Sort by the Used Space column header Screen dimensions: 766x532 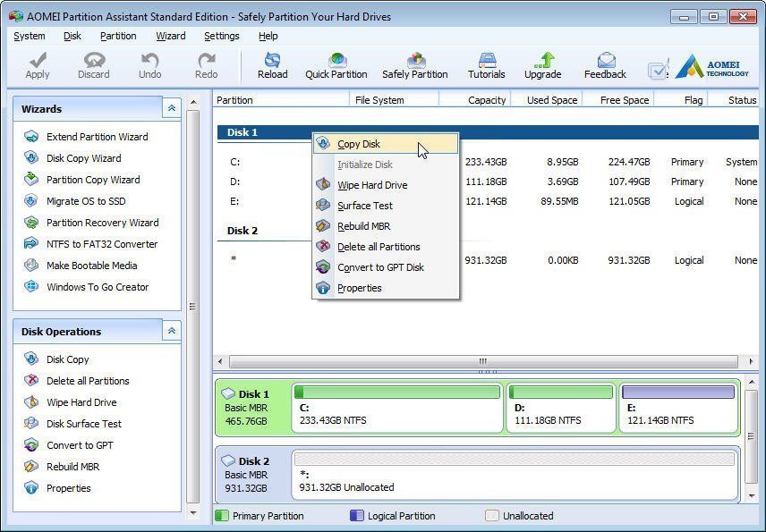click(x=546, y=100)
